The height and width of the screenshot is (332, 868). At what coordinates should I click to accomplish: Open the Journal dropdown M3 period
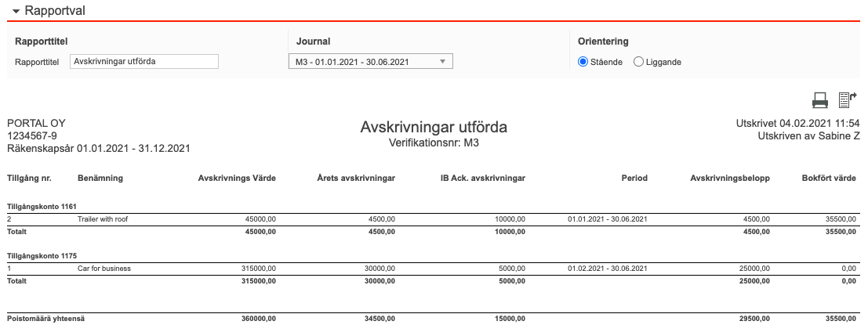click(x=370, y=62)
